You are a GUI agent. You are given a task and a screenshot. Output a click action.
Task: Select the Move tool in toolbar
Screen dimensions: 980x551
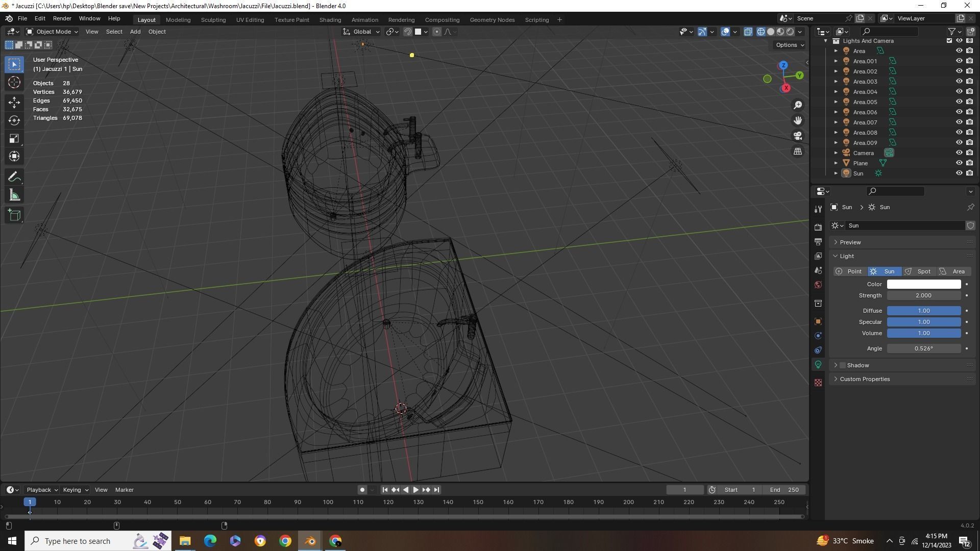pyautogui.click(x=14, y=102)
